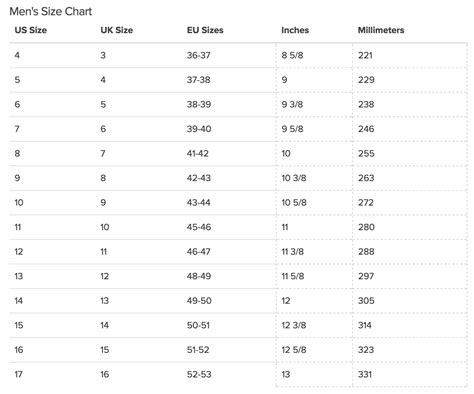Click the 9 5/8 inches cell
Viewport: 474px width, 394px height.
[292, 129]
